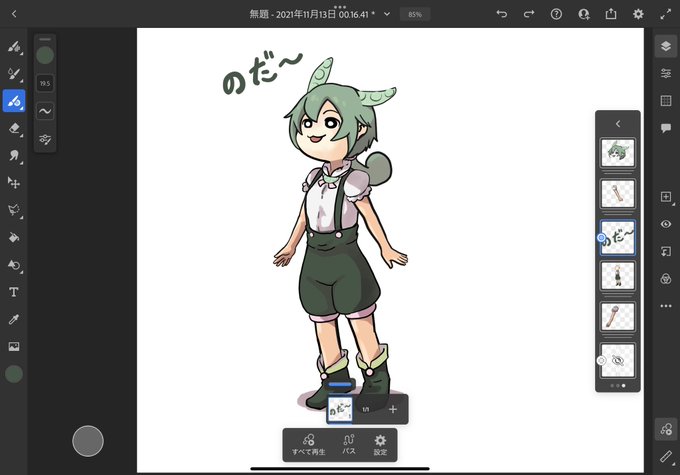Collapse the layers panel with chevron

618,124
